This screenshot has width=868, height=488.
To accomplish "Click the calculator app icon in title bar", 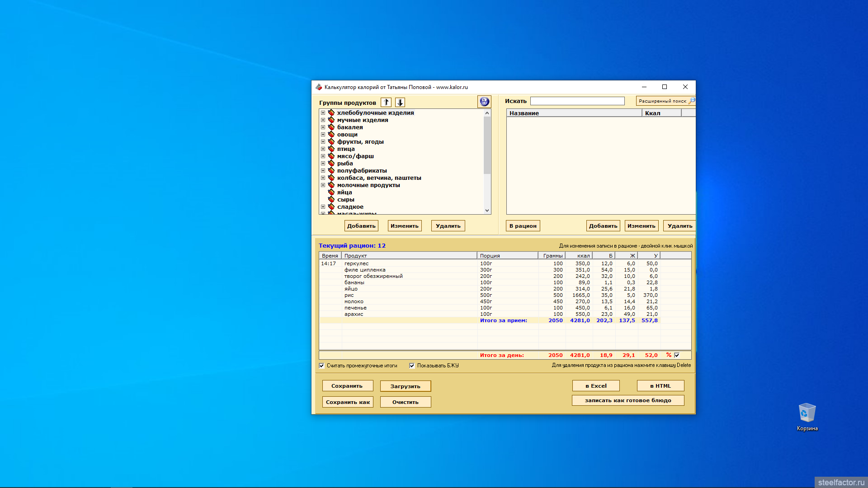I will pos(319,87).
